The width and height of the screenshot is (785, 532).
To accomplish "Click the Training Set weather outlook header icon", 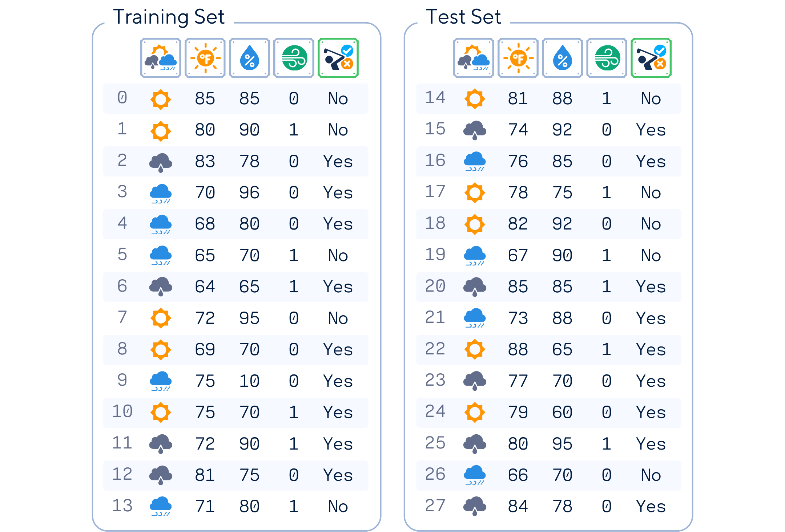I will (161, 58).
